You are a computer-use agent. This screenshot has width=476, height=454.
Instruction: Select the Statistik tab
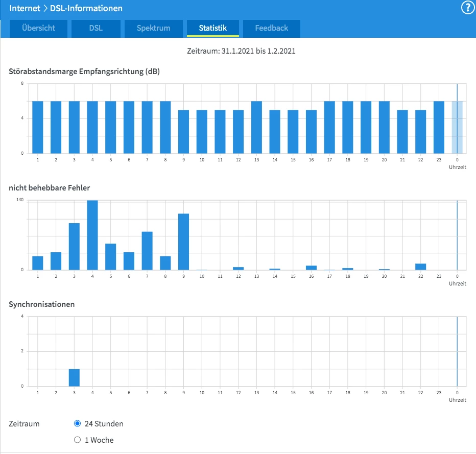point(213,28)
